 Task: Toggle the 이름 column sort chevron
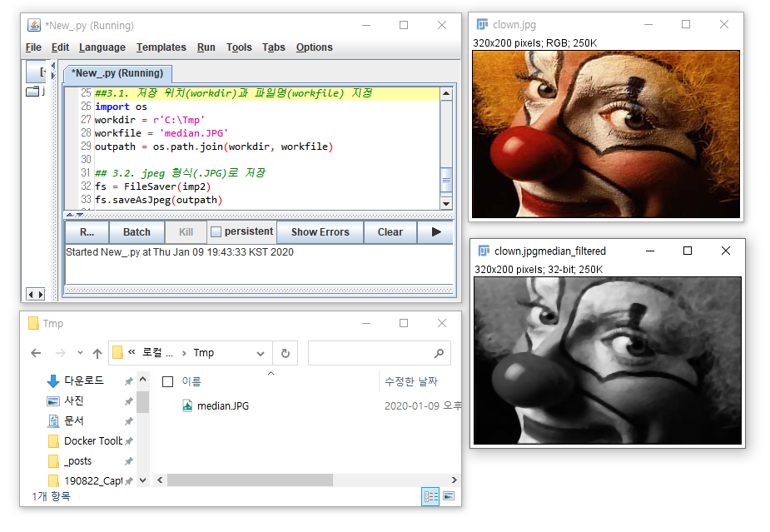(270, 371)
